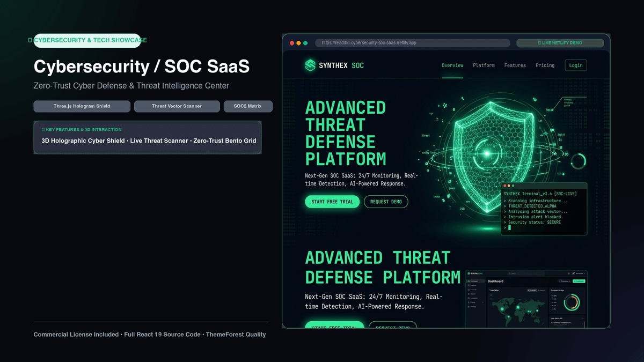Click the threat map zoom-in button
The height and width of the screenshot is (362, 644).
point(491,295)
